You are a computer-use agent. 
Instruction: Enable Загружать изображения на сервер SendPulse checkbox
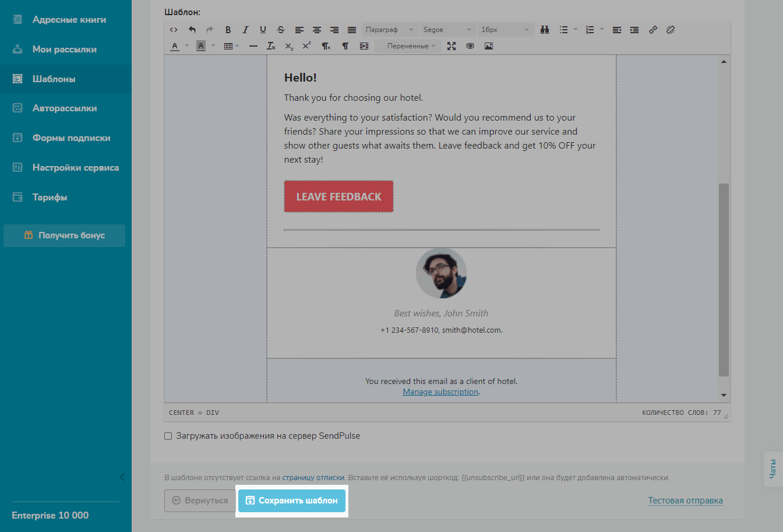168,436
